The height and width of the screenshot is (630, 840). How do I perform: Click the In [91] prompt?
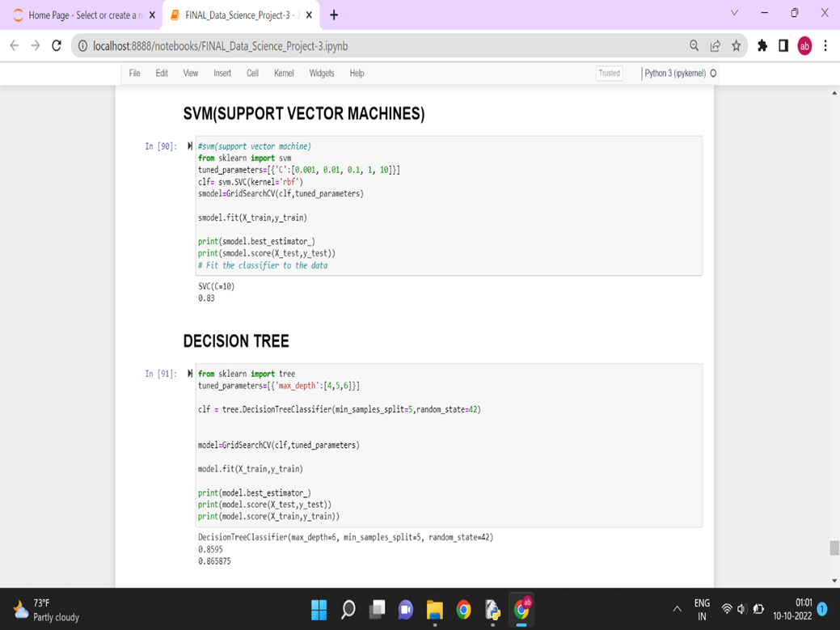click(161, 374)
